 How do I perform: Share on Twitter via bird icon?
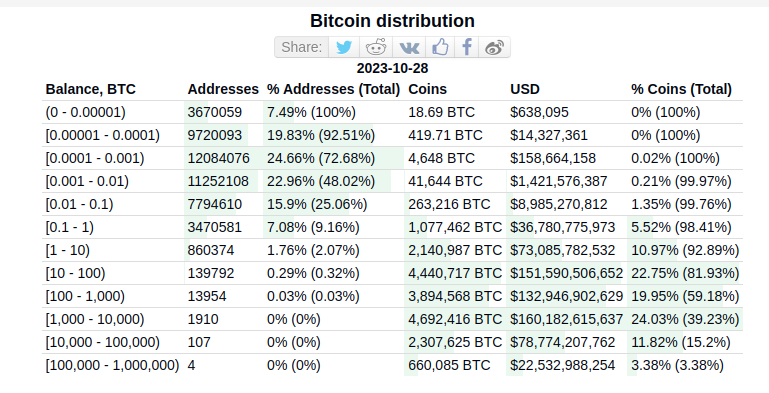344,47
